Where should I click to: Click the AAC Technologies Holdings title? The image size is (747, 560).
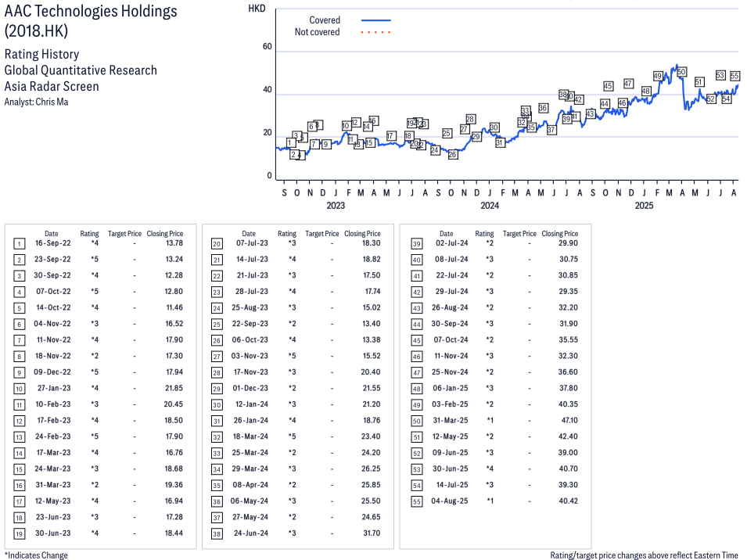[x=91, y=11]
